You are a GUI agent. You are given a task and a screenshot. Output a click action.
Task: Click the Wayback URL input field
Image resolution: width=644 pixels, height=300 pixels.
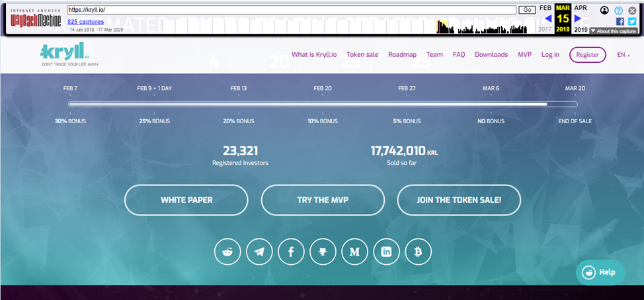pos(292,10)
